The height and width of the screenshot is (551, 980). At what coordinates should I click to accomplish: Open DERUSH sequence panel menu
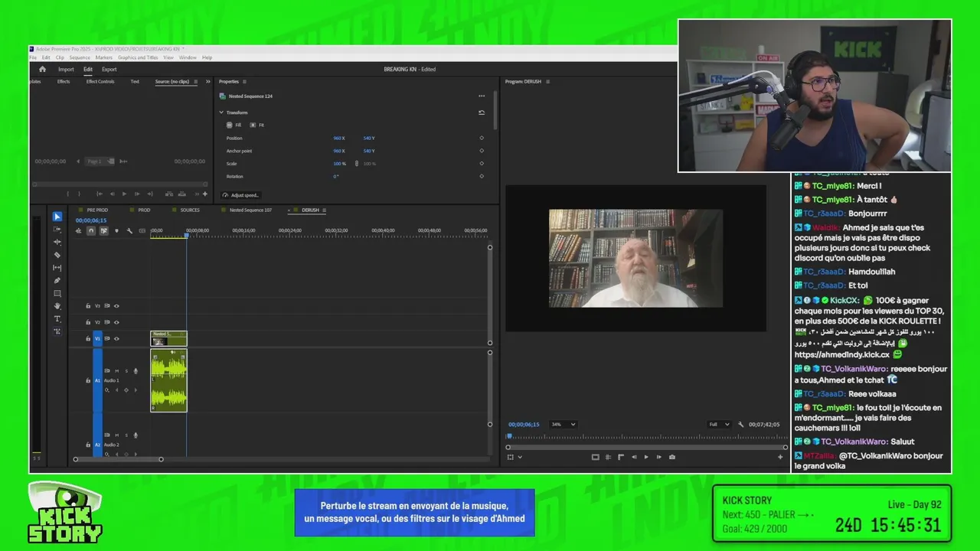point(325,210)
